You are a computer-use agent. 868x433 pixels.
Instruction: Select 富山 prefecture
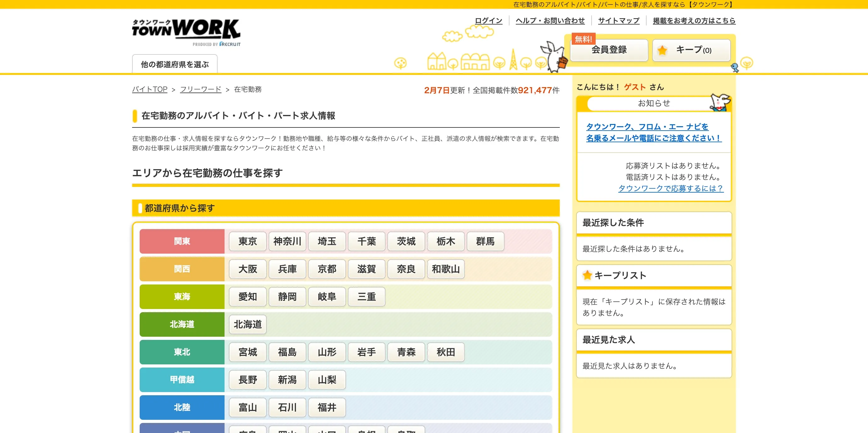tap(248, 407)
